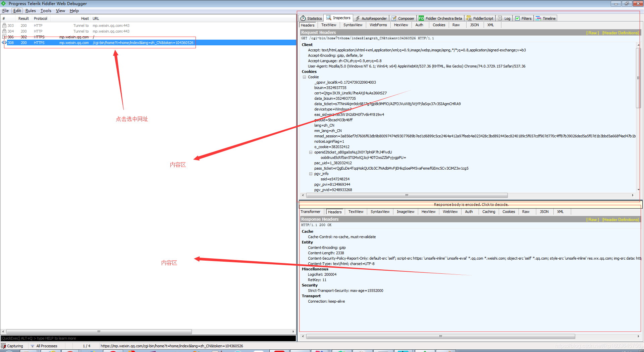644x352 pixels.
Task: Click request headers scroll down arrow
Action: pyautogui.click(x=638, y=190)
